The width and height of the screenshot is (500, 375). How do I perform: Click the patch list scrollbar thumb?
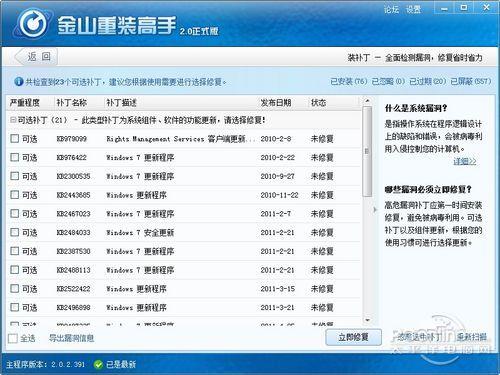[x=367, y=151]
